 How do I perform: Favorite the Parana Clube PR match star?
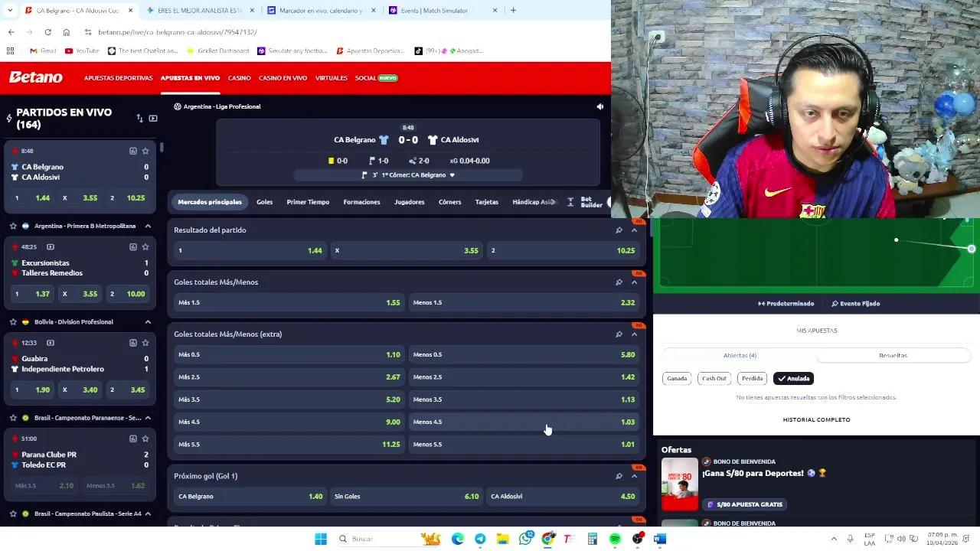coord(145,439)
